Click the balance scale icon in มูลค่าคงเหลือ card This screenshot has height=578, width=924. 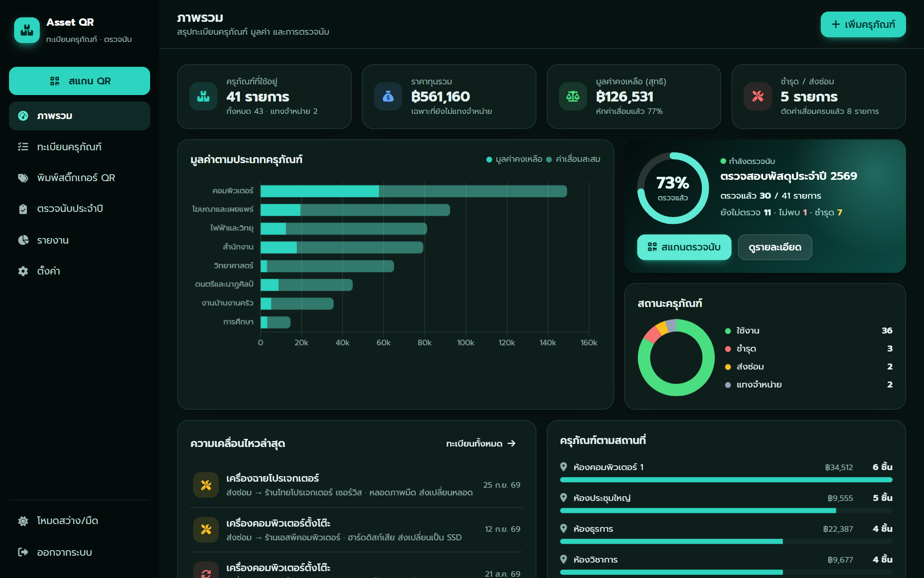(573, 96)
